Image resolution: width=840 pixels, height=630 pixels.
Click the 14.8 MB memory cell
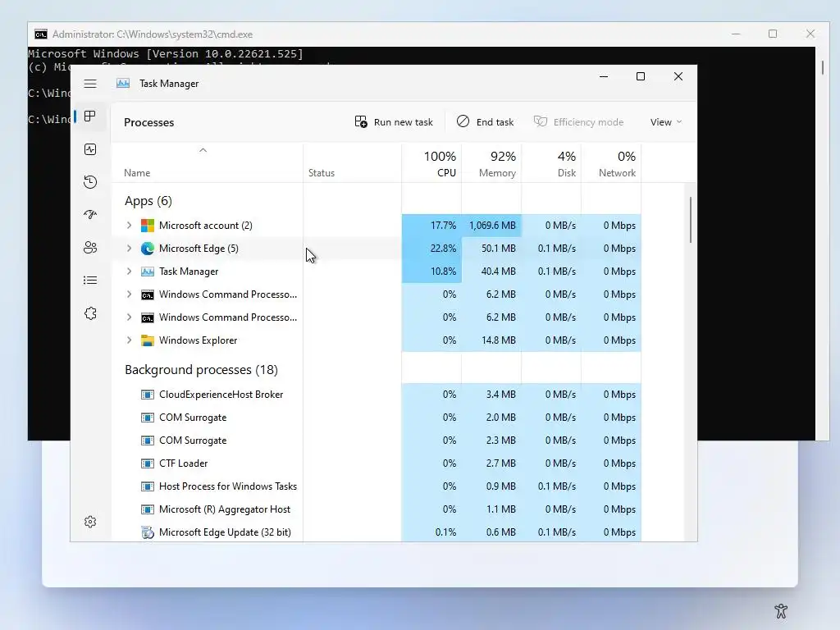[x=492, y=340]
